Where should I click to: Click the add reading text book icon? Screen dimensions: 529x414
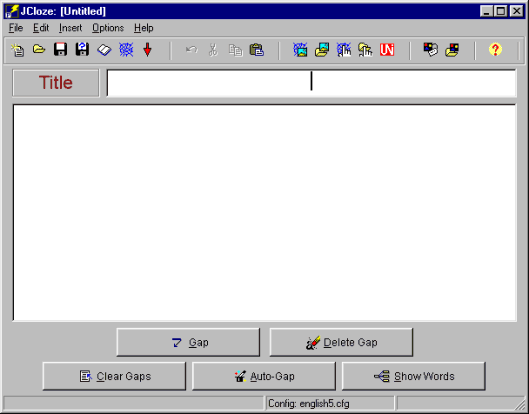(x=104, y=50)
